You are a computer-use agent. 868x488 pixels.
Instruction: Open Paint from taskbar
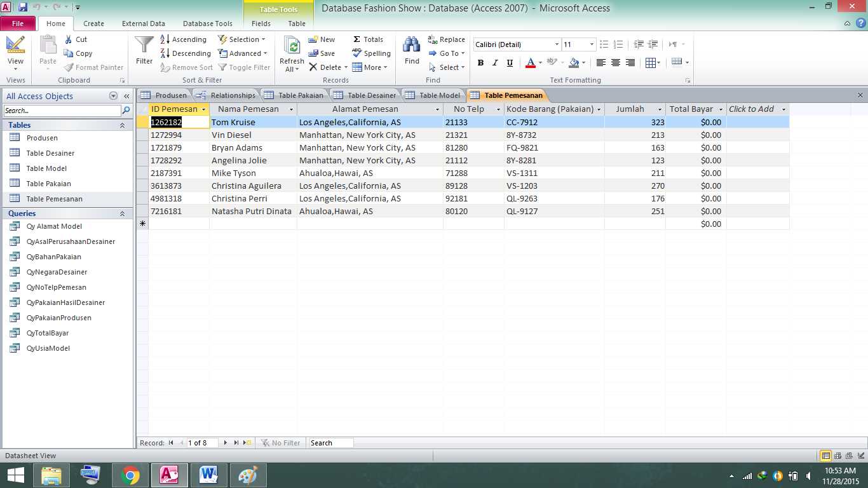(x=248, y=475)
